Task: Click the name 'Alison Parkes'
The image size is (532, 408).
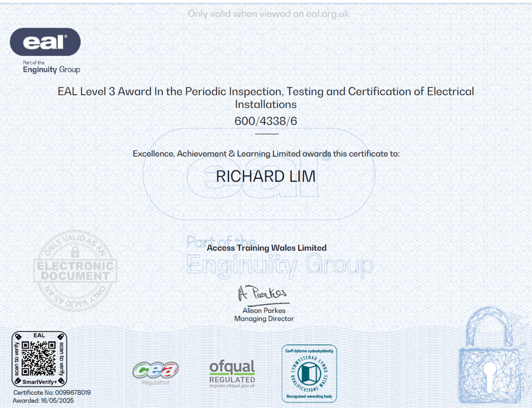Action: tap(264, 310)
